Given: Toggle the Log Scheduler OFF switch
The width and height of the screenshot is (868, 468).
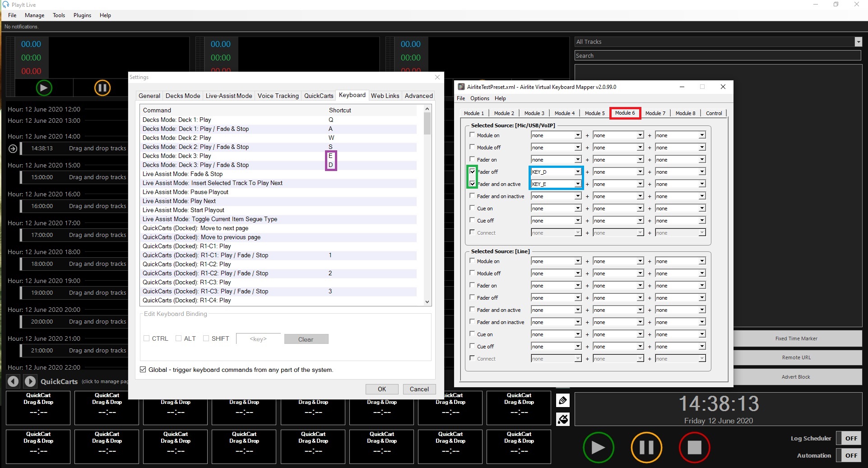Looking at the screenshot, I should [x=850, y=438].
